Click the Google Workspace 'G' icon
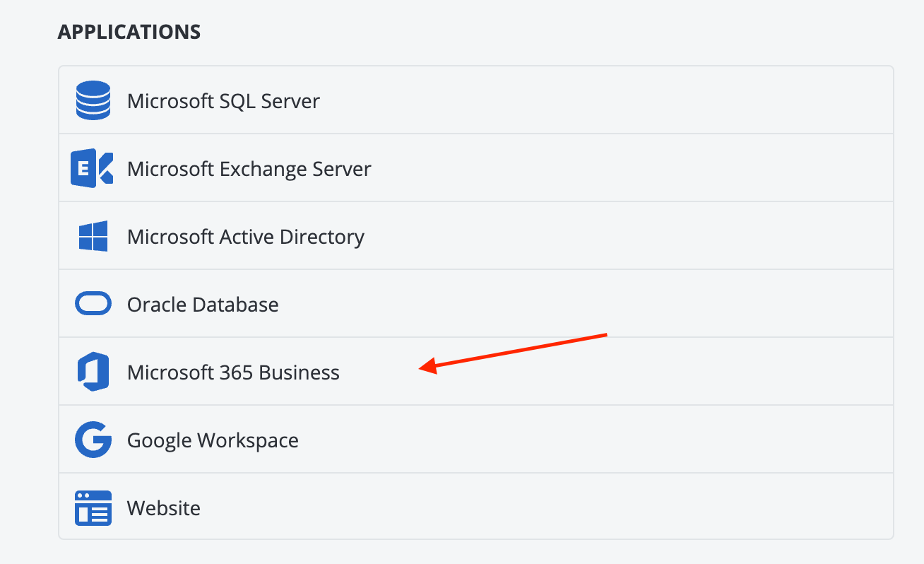 pyautogui.click(x=93, y=440)
